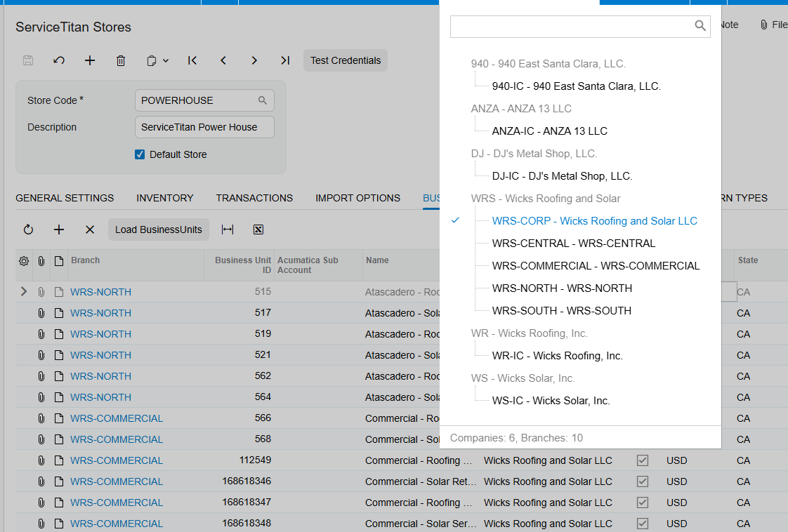Click the Load BusinessUnits button

point(158,230)
